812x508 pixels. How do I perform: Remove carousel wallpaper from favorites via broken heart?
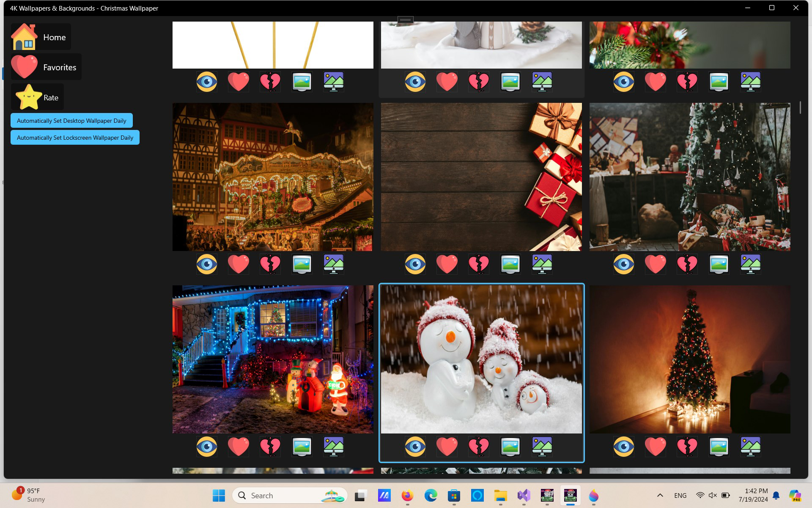270,264
